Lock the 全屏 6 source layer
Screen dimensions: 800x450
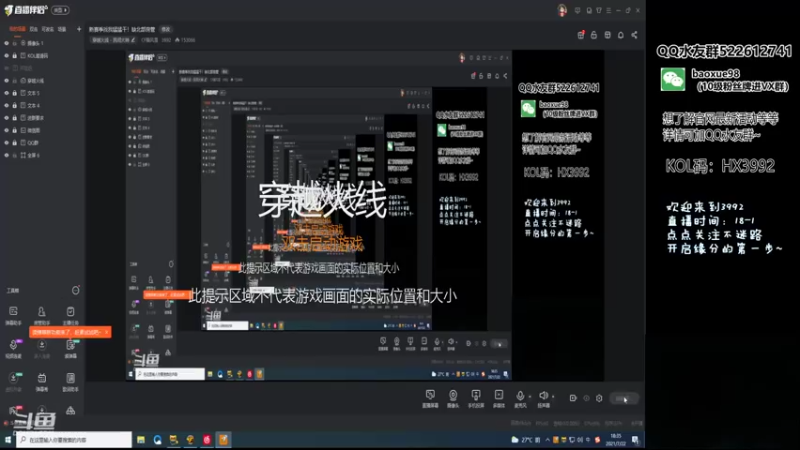[15, 155]
